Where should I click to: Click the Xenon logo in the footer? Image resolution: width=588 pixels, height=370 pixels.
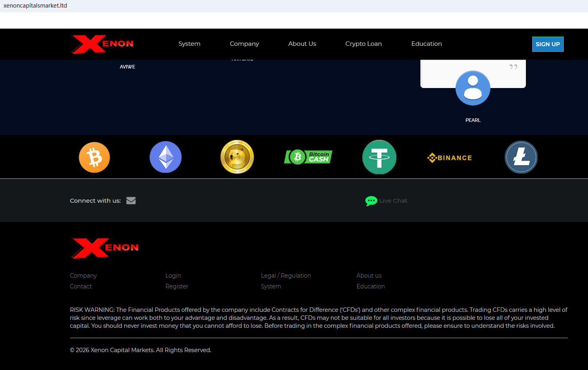(105, 248)
